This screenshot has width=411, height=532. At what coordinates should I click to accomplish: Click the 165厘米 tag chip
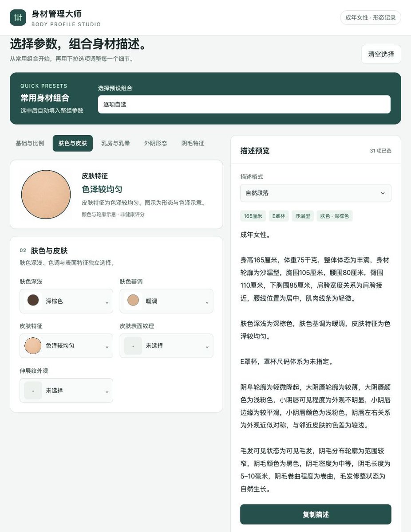click(x=253, y=216)
